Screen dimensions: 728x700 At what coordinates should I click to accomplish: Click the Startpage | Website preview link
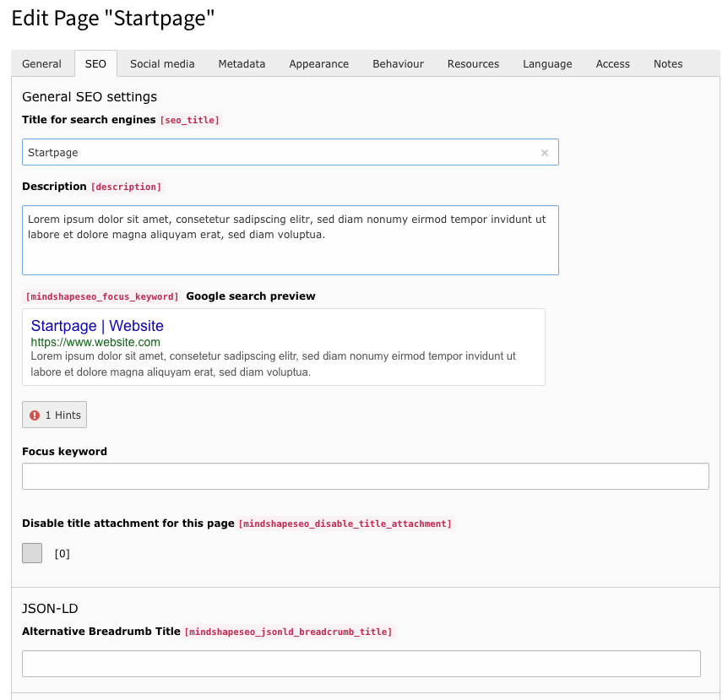[95, 326]
